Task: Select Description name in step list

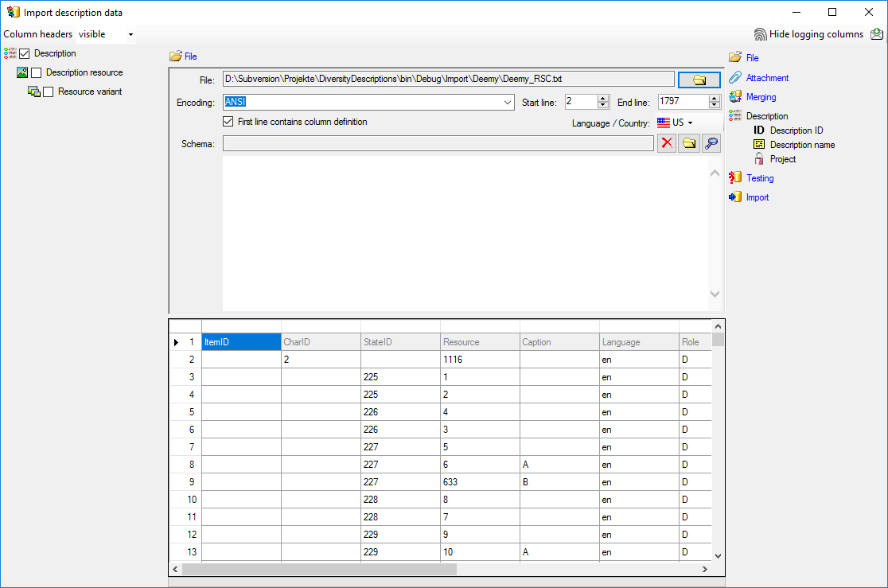Action: coord(803,145)
